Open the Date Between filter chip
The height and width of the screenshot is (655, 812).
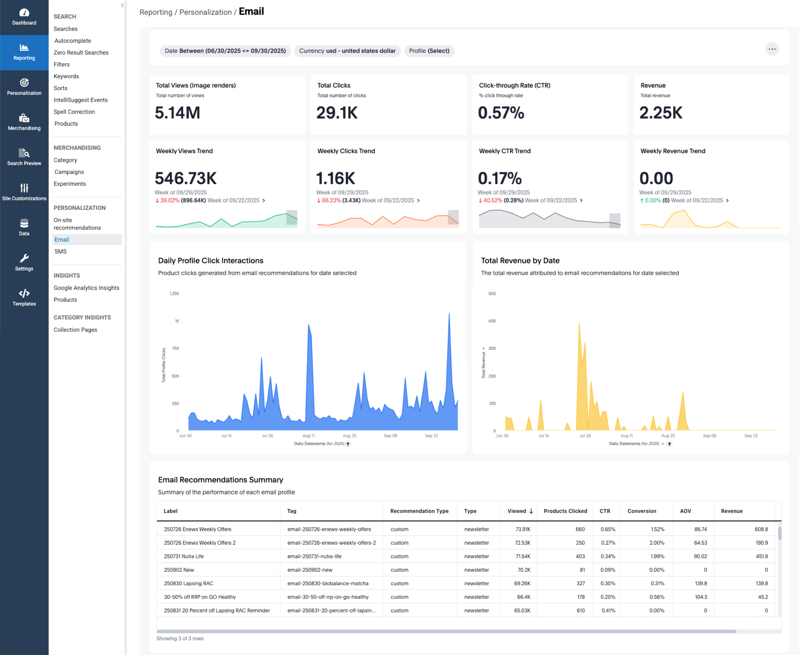point(225,51)
